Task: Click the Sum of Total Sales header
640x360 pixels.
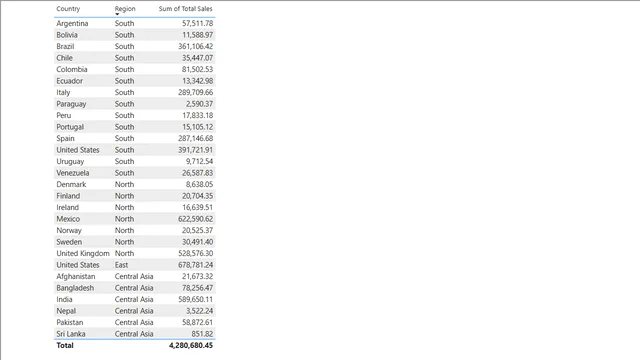Action: click(x=186, y=9)
